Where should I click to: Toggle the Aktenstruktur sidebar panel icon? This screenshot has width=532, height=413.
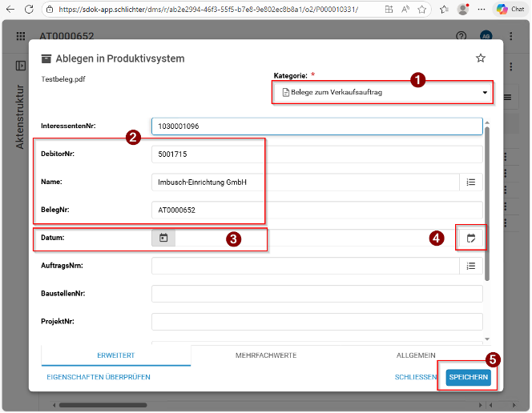[21, 66]
